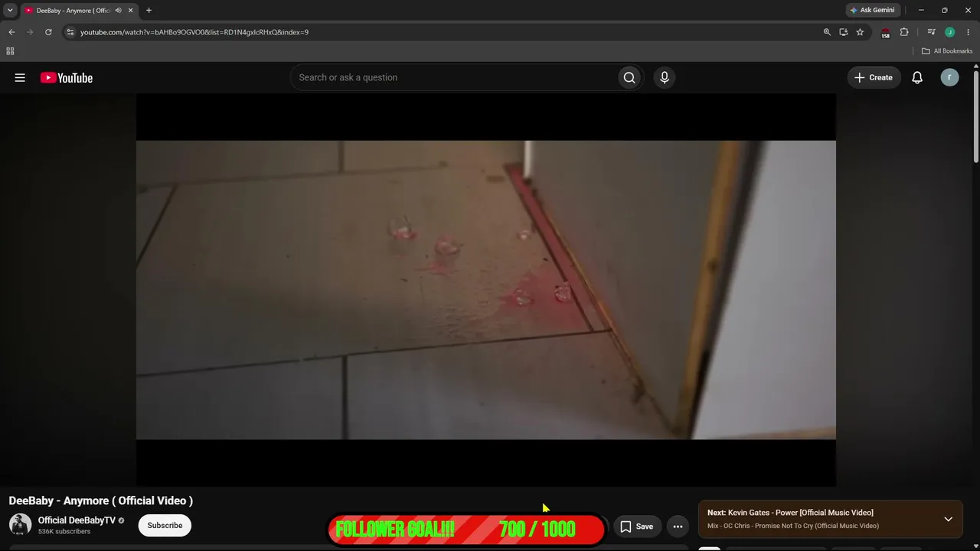Click the video title DeeBaby - Anymore
980x551 pixels.
click(x=101, y=500)
